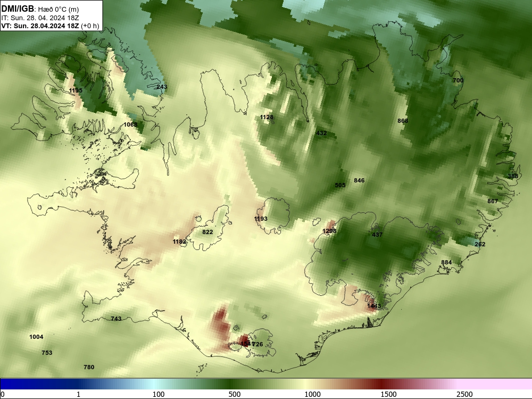Select the 753 value label
The width and height of the screenshot is (532, 399).
(x=47, y=353)
